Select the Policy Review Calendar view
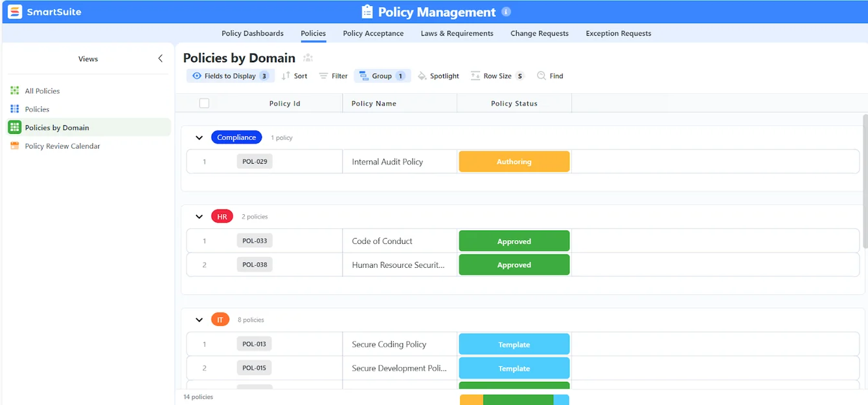The height and width of the screenshot is (405, 868). tap(88, 146)
